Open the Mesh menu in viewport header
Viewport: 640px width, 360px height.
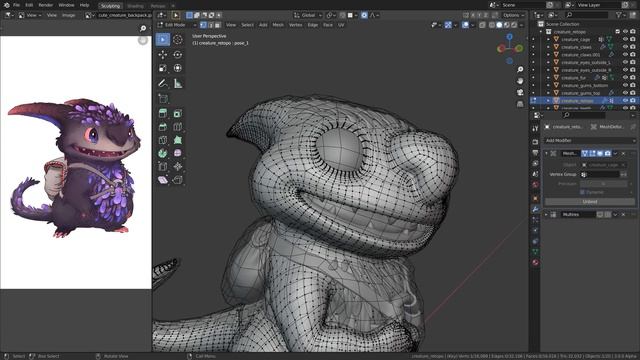tap(278, 25)
